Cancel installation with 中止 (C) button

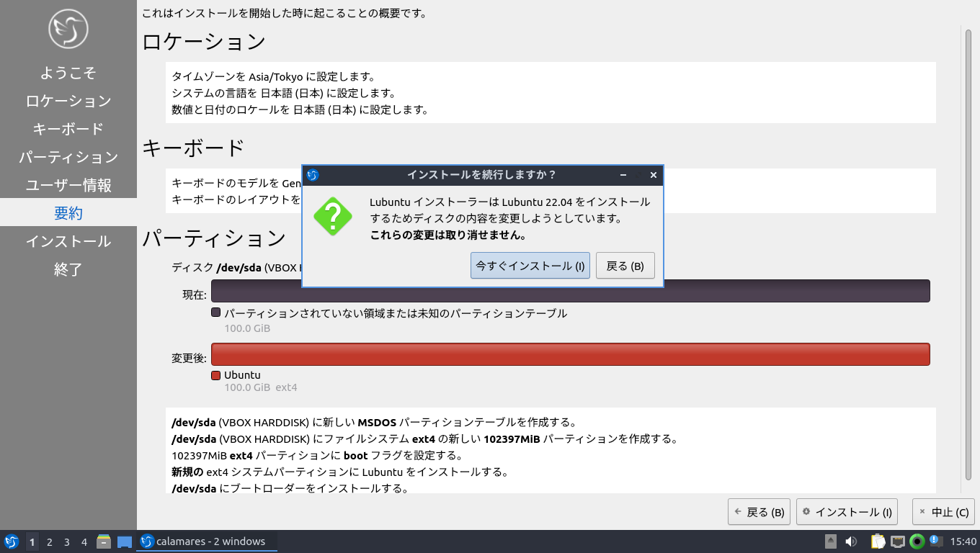coord(944,512)
